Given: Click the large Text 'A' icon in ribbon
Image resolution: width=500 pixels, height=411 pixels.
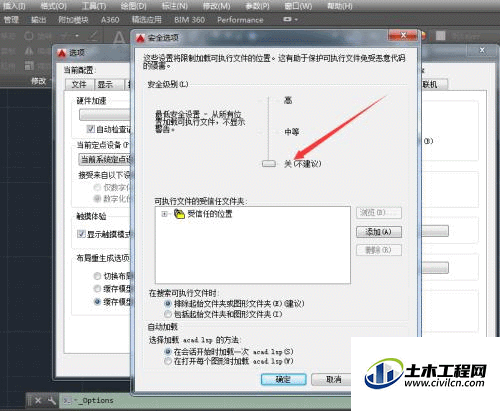Looking at the screenshot, I should 119,37.
